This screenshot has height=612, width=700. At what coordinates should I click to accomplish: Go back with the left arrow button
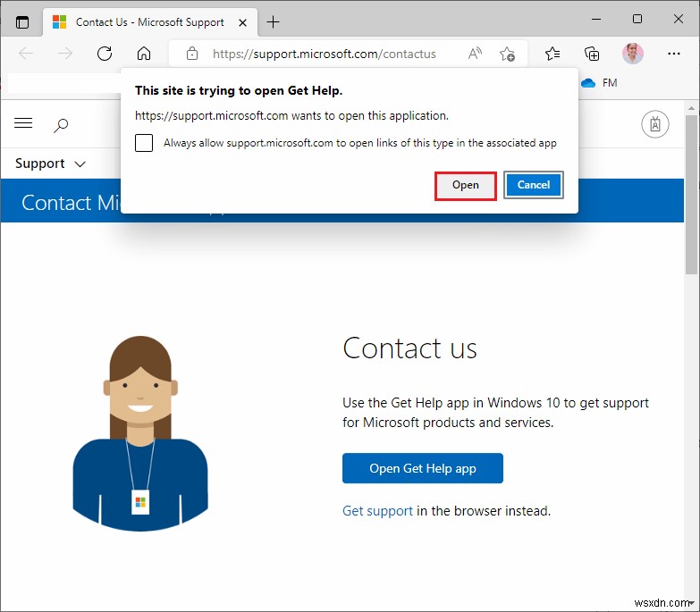click(26, 54)
